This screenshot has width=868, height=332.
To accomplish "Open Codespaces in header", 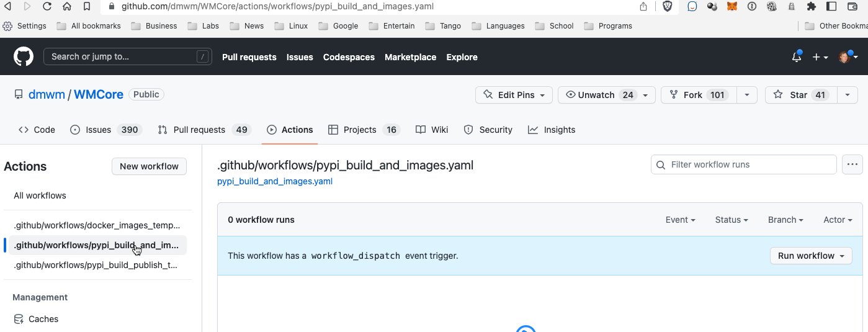I will coord(349,57).
